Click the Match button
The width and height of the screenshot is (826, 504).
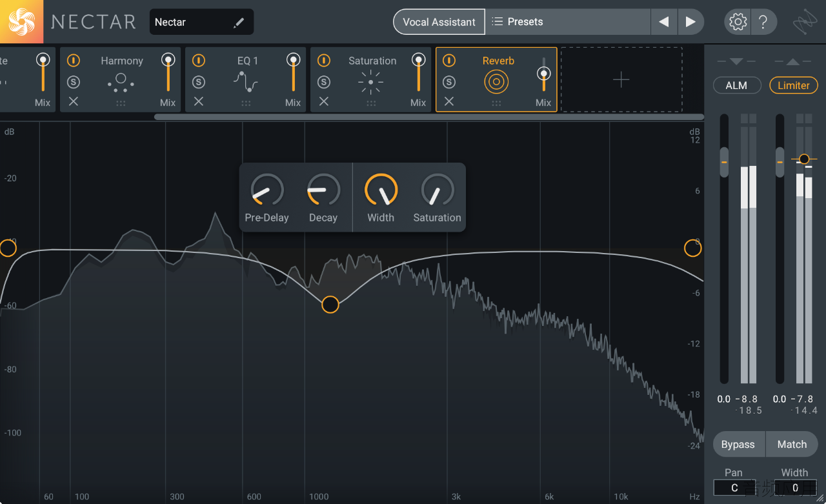coord(792,444)
